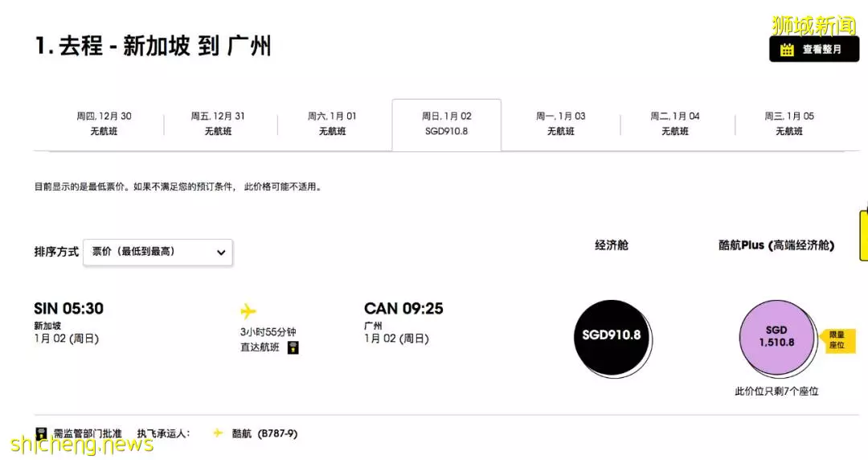Viewport: 868px width, 460px height.
Task: Select the 周二, 1月 04 date tab
Action: click(x=675, y=124)
